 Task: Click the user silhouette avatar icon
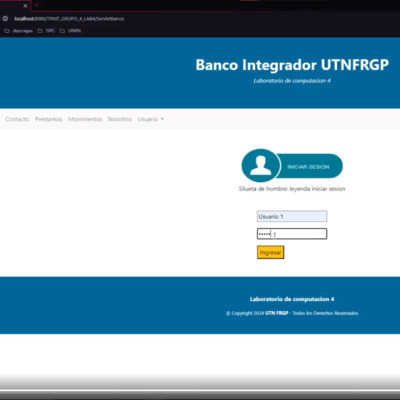coord(261,166)
